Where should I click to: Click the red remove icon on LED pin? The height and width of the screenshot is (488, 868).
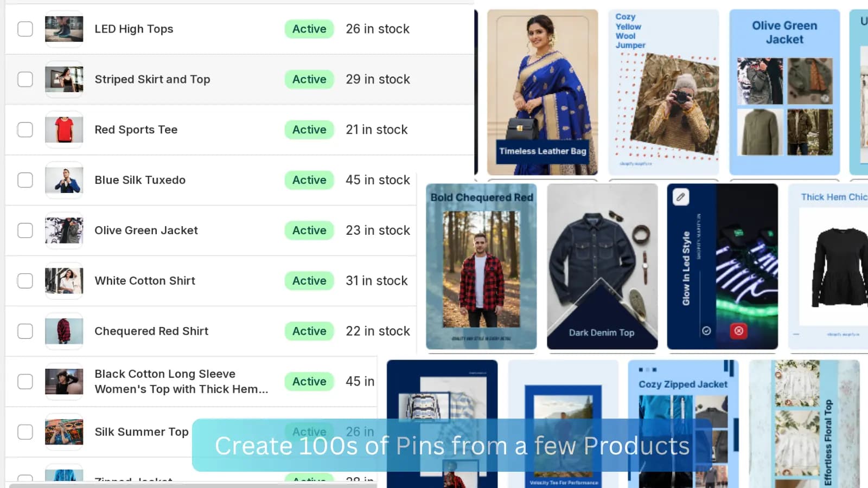click(x=739, y=331)
